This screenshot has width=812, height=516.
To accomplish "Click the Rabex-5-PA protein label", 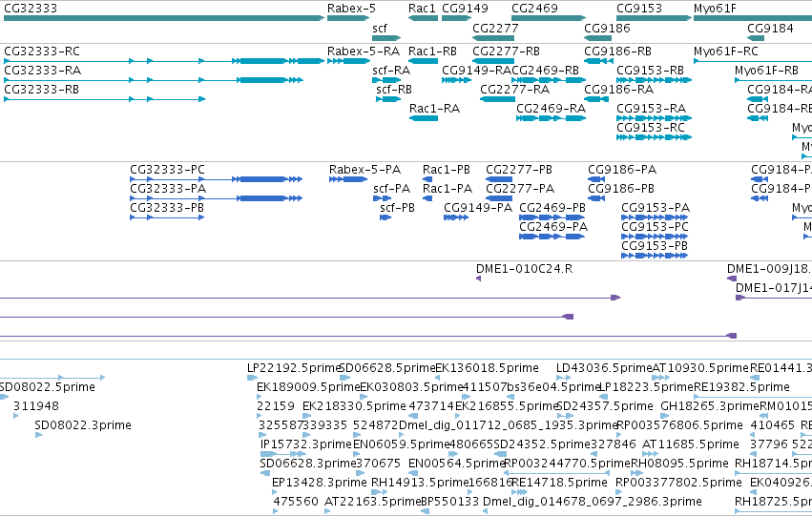I will pyautogui.click(x=365, y=170).
